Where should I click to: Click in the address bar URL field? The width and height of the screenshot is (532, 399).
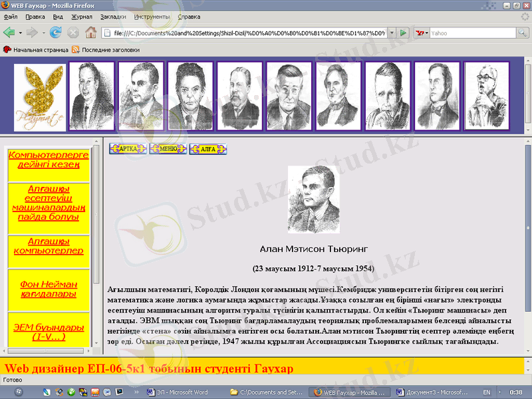(249, 33)
